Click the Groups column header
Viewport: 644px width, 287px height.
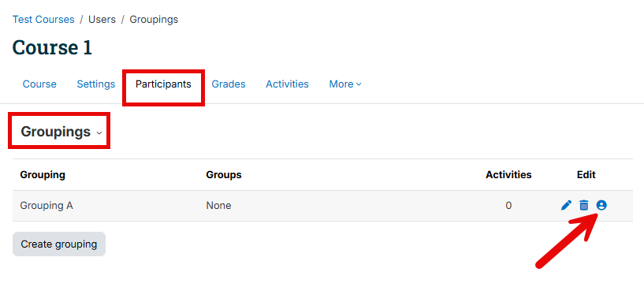click(224, 175)
